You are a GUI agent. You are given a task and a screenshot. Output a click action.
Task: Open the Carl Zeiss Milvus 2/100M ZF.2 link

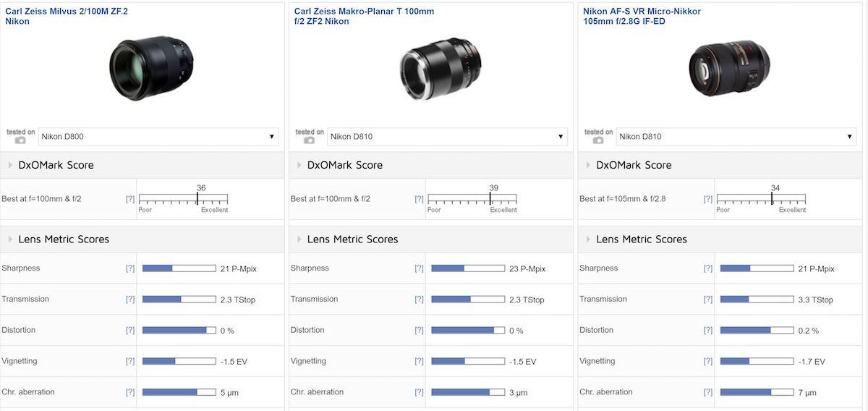point(67,12)
